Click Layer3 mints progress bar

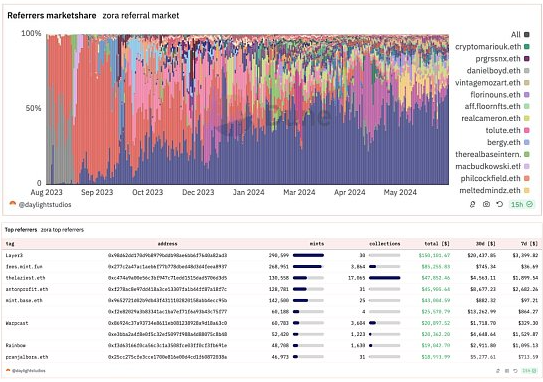(308, 255)
